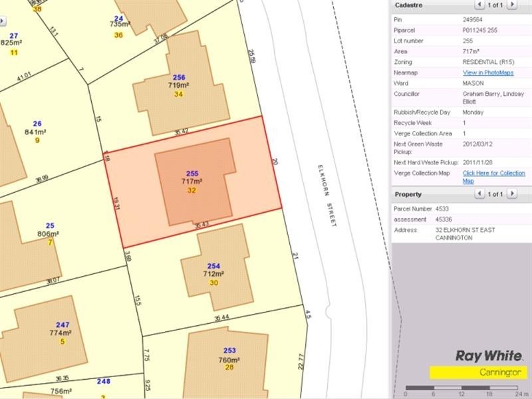The width and height of the screenshot is (532, 399).
Task: Choose lot 26 parcel with 841m² area
Action: pyautogui.click(x=37, y=132)
